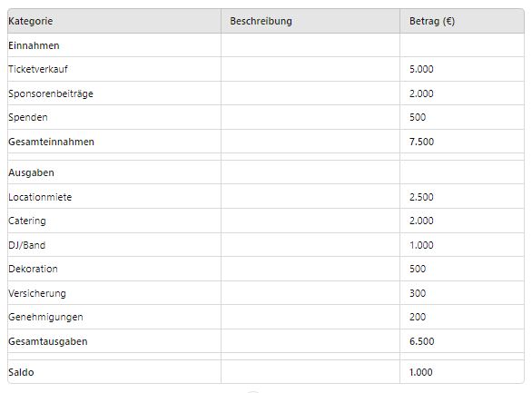Screen dimensions: 532x393
Task: Click the Saldo amount 1.000
Action: pos(420,372)
